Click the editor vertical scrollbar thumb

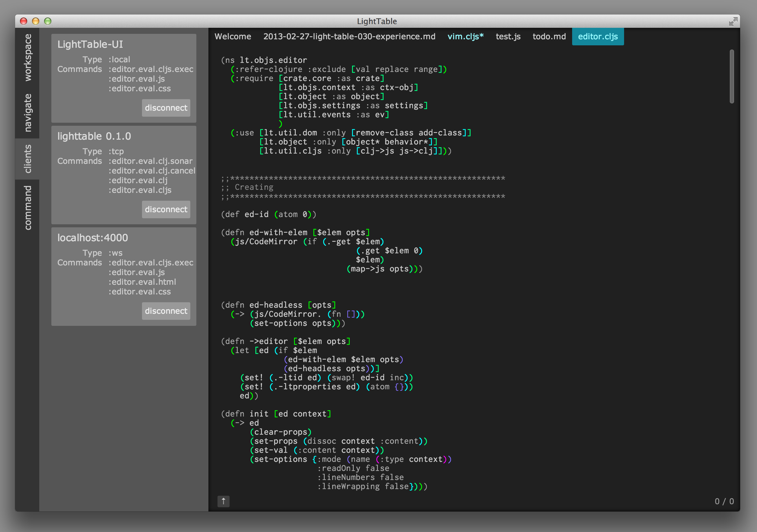731,76
